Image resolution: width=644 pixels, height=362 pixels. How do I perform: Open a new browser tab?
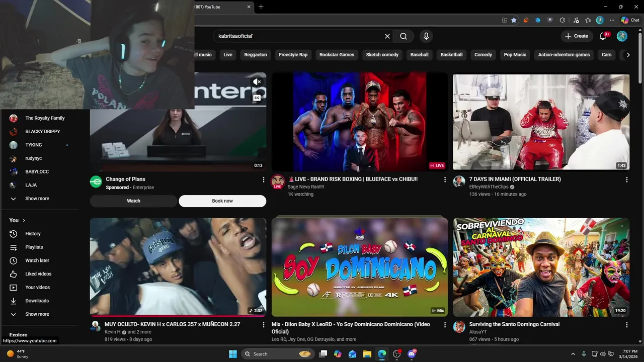(x=261, y=7)
